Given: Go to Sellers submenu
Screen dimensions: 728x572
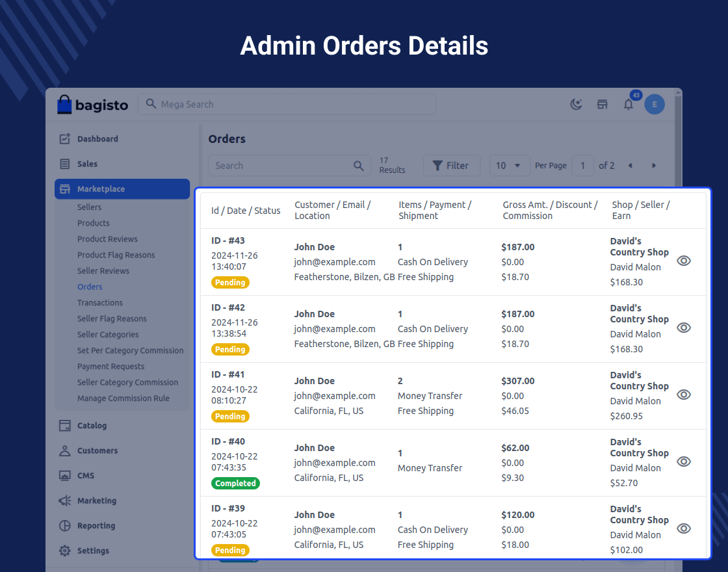Looking at the screenshot, I should pyautogui.click(x=89, y=207).
